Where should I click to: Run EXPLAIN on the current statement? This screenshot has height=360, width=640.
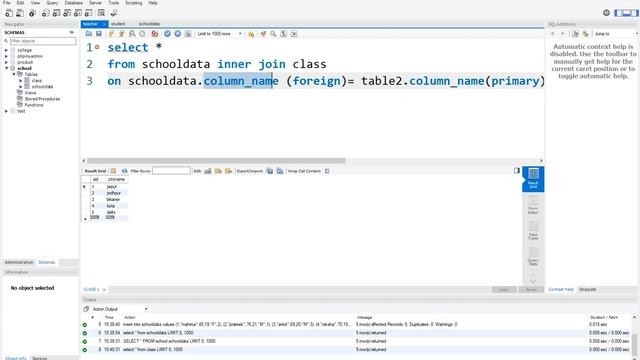pyautogui.click(x=132, y=34)
